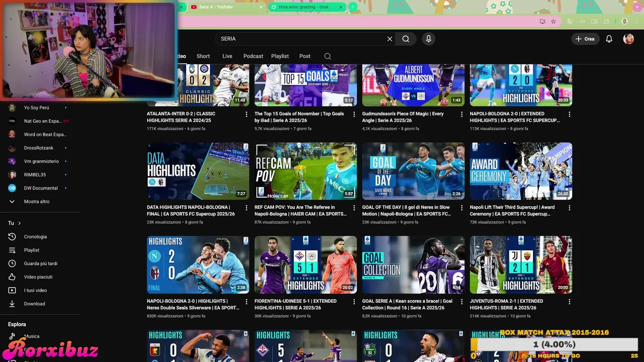Click the browser profile avatar icon
This screenshot has height=362, width=644.
point(624,22)
